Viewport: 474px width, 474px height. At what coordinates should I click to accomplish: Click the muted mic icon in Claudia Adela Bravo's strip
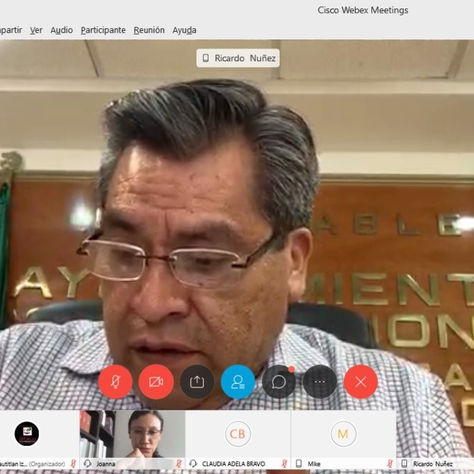click(x=284, y=464)
